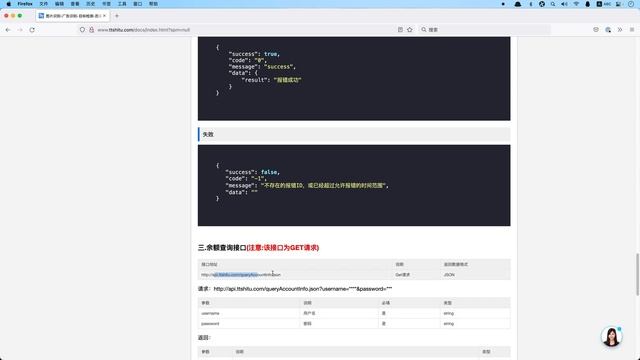Open the 帮助 (Help) menu
The width and height of the screenshot is (640, 360).
(153, 4)
